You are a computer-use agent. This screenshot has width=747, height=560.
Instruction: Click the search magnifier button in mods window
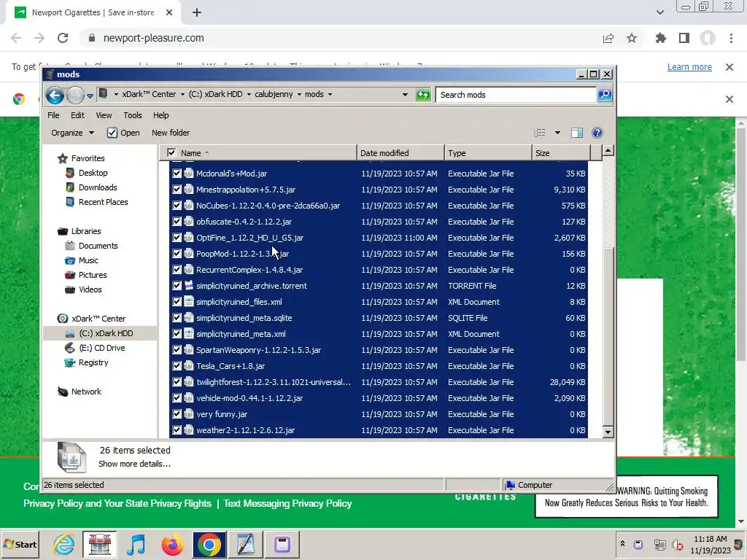605,95
